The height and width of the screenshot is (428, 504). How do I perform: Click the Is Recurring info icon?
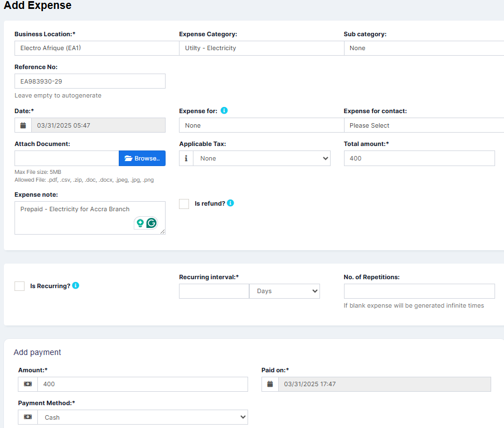(x=75, y=285)
